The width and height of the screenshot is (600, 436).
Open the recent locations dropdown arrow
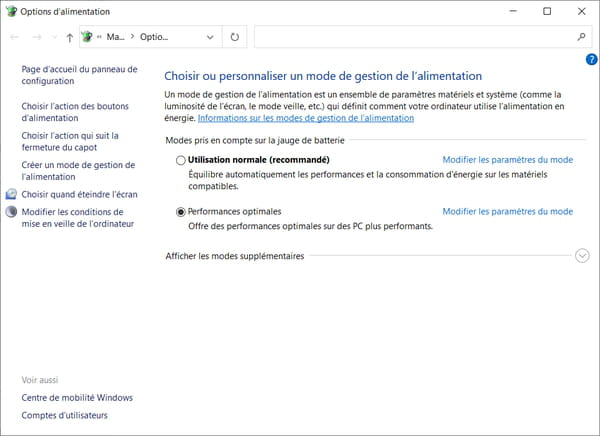tap(55, 37)
